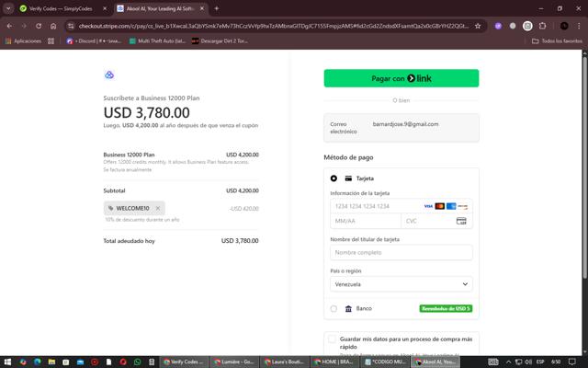588x368 pixels.
Task: Click the USD 3,780.00 total due amount
Action: tap(240, 241)
